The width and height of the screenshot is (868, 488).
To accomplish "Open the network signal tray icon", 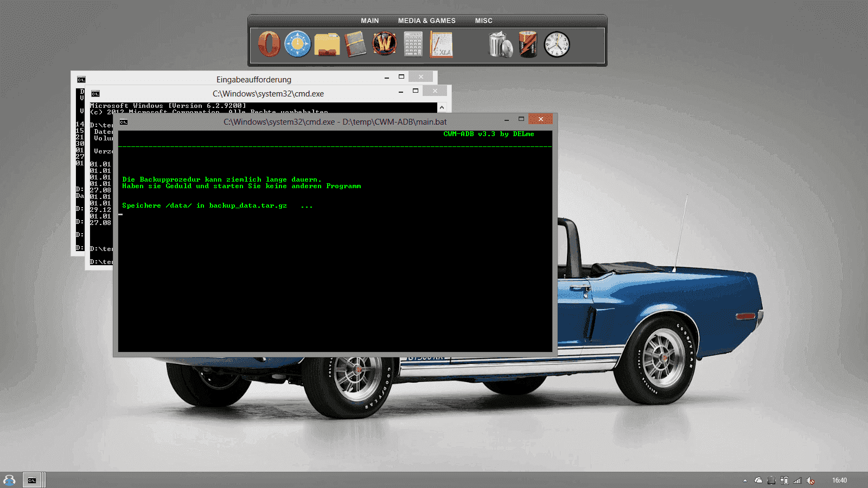I will tap(797, 480).
